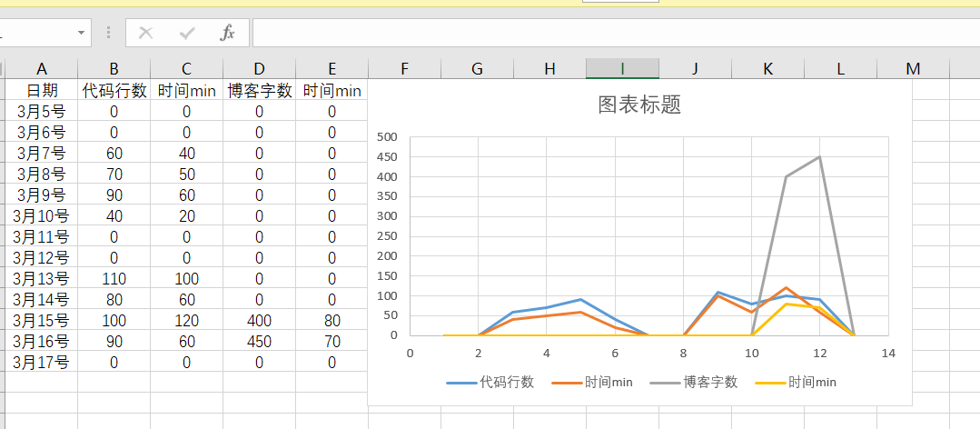Select the 3月9号 date cell
Image resolution: width=980 pixels, height=429 pixels.
click(42, 195)
